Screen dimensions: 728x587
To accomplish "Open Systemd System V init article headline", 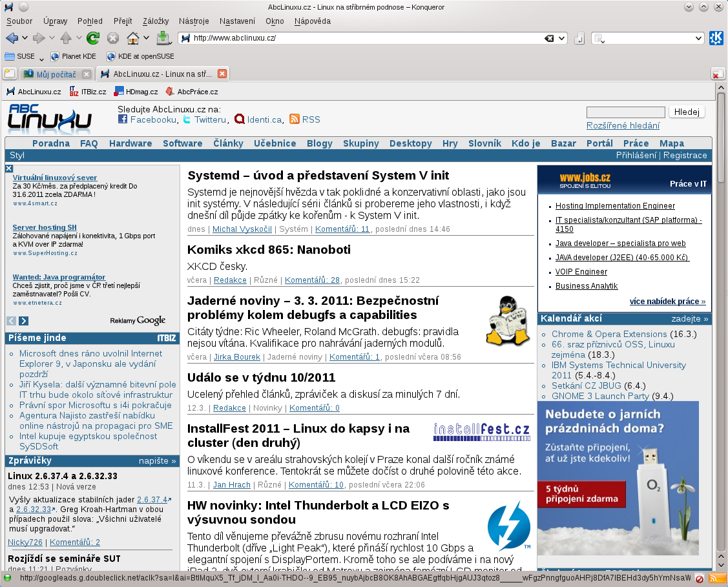I will pyautogui.click(x=318, y=176).
